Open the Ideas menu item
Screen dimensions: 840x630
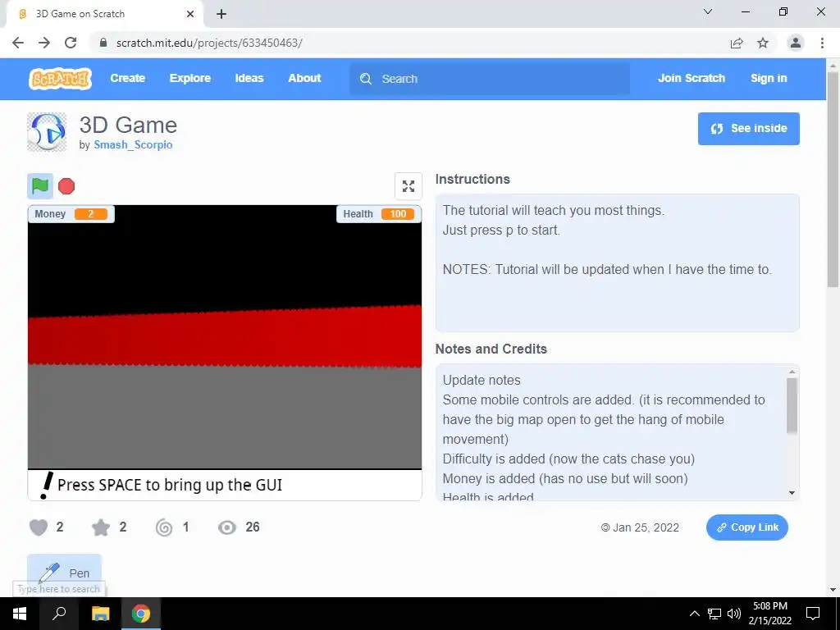[249, 78]
